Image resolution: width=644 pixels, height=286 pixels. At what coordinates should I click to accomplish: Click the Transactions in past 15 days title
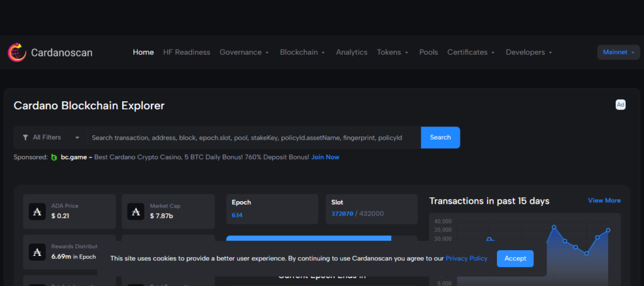tap(489, 201)
